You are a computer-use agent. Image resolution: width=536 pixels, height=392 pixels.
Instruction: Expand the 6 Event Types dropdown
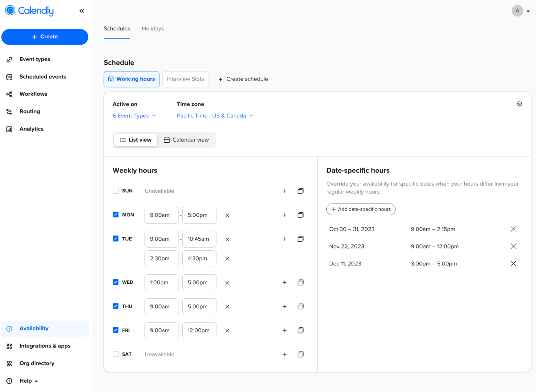pos(134,116)
